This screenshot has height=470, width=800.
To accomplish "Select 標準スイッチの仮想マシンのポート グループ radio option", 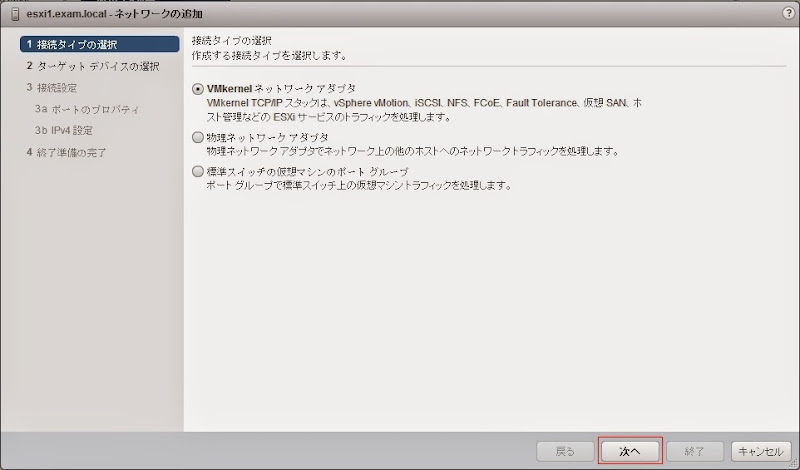I will (198, 171).
